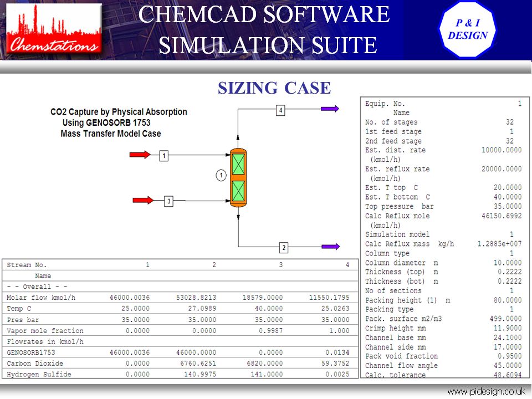Click the Stream No. row header
Image resolution: width=532 pixels, height=399 pixels.
[x=27, y=265]
